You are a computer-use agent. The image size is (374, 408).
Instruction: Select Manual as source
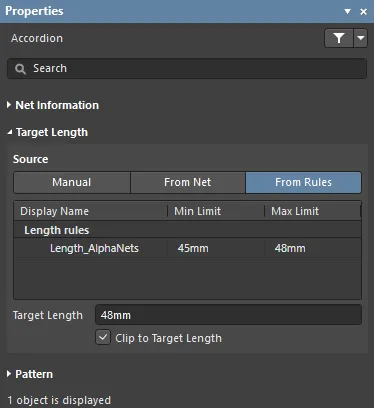click(72, 182)
